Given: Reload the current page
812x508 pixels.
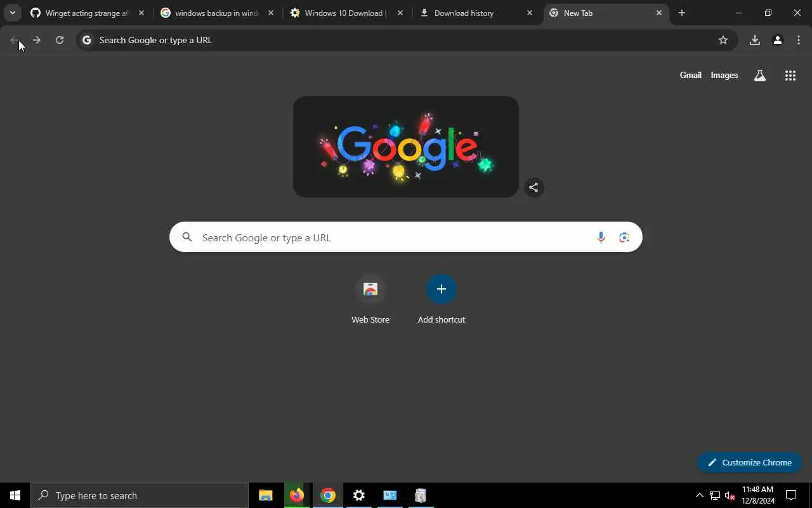Looking at the screenshot, I should 60,40.
